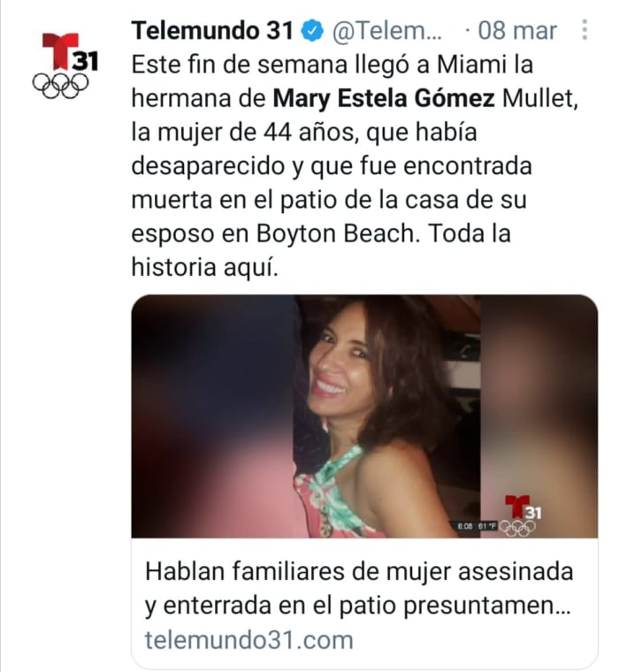Click the tweet text 'Toda la historia aquí.'
The image size is (619, 672).
click(321, 250)
